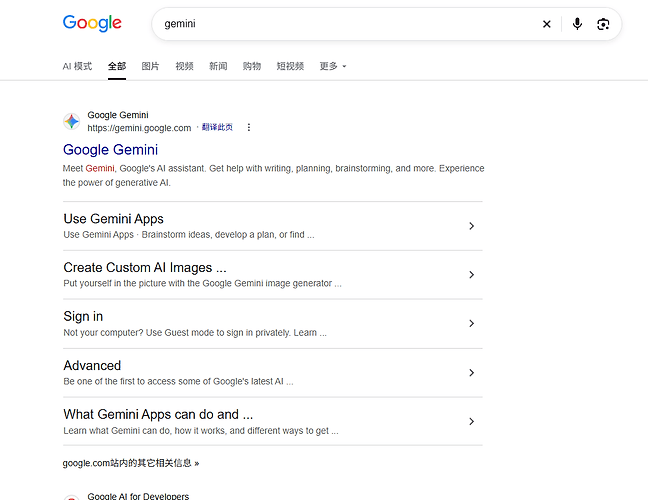
Task: Switch to AI 模式 tab
Action: (x=77, y=66)
